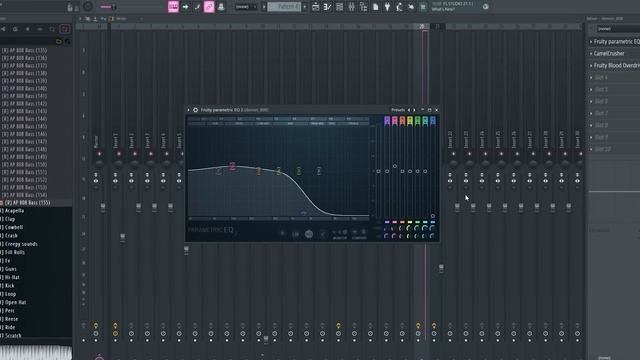Viewport: 640px width, 360px height.
Task: Click the tempo tapper toolbar icon
Action: [399, 7]
